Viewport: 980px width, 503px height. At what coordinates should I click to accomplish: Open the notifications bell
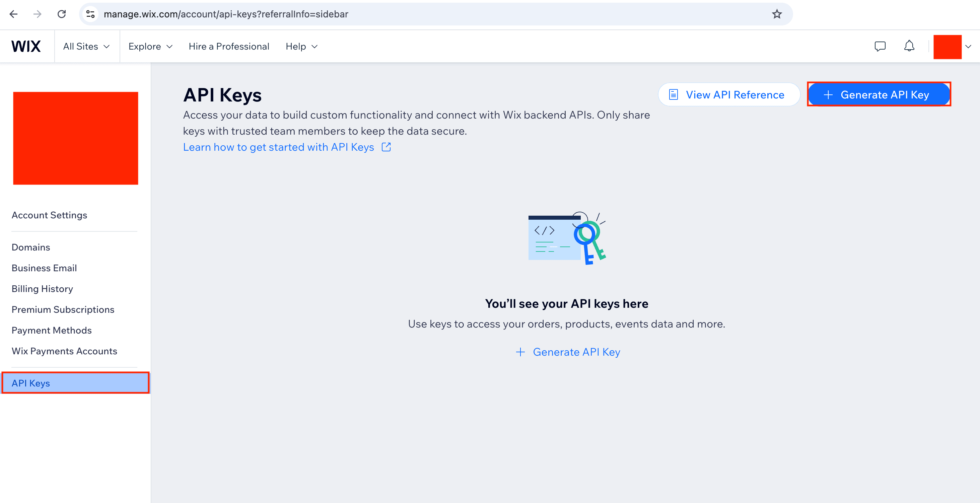click(x=909, y=46)
